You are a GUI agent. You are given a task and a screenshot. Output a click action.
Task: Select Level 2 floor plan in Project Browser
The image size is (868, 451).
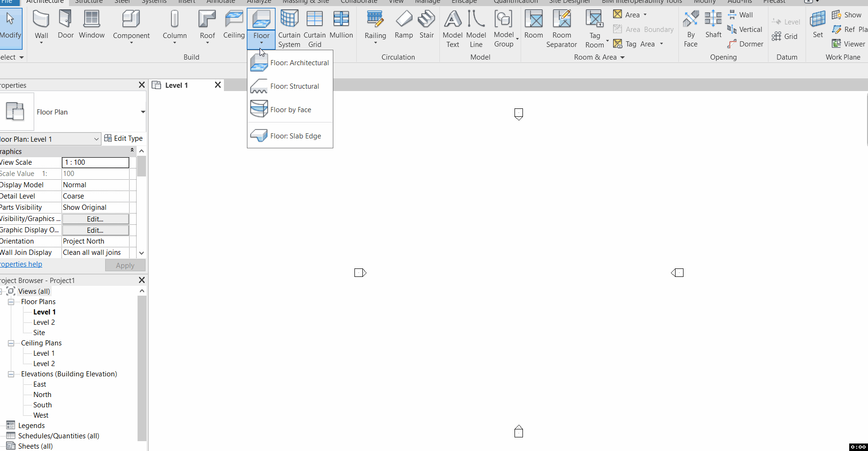click(44, 322)
